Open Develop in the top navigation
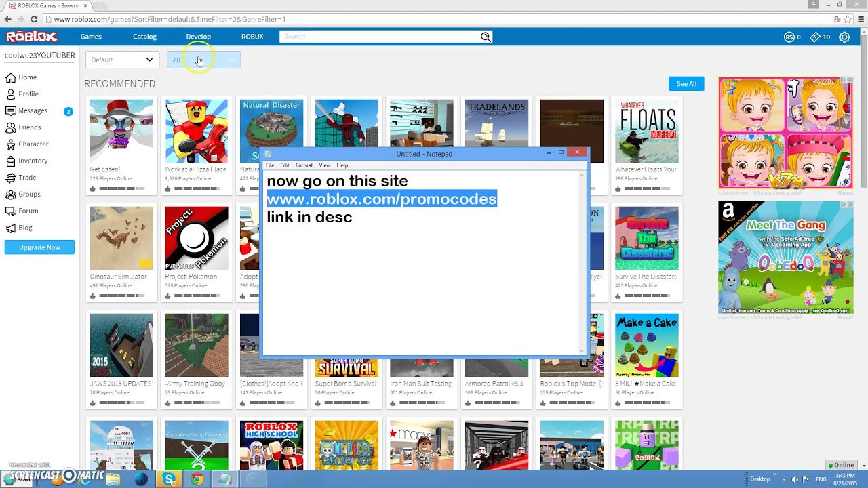This screenshot has height=488, width=868. pyautogui.click(x=198, y=37)
